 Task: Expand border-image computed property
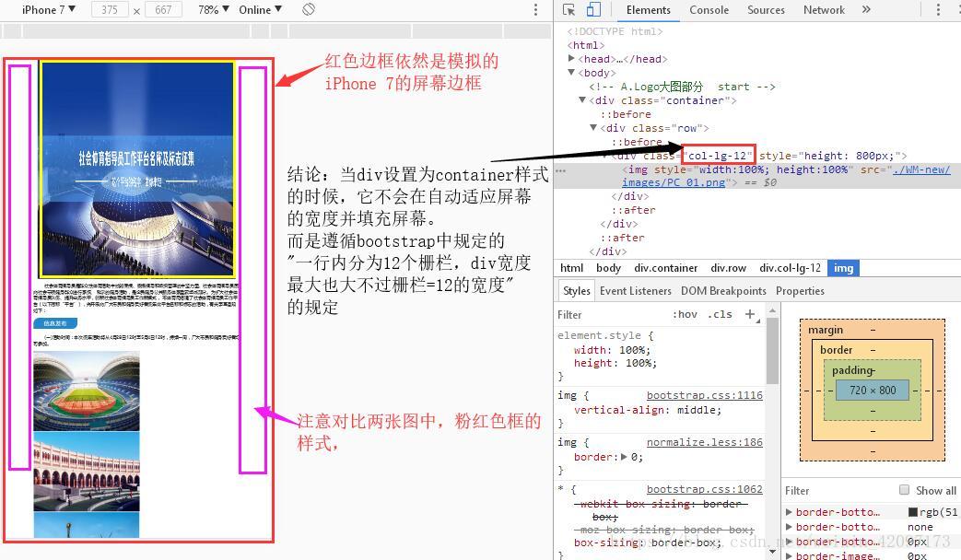point(790,555)
